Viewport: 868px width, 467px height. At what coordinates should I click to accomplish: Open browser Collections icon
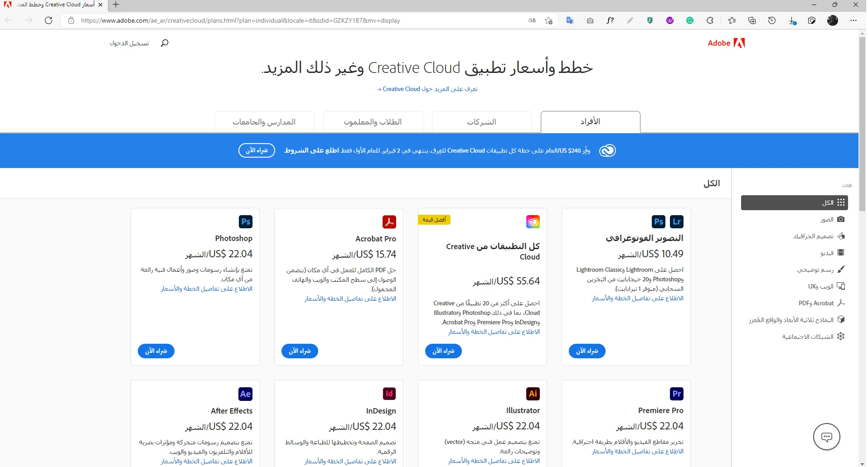752,20
